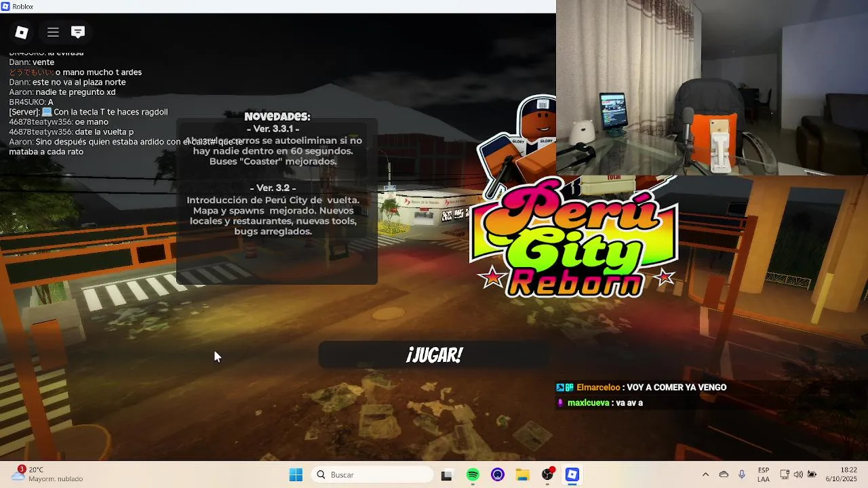The height and width of the screenshot is (488, 868).
Task: Click the ¡JUGAR! button
Action: [434, 355]
